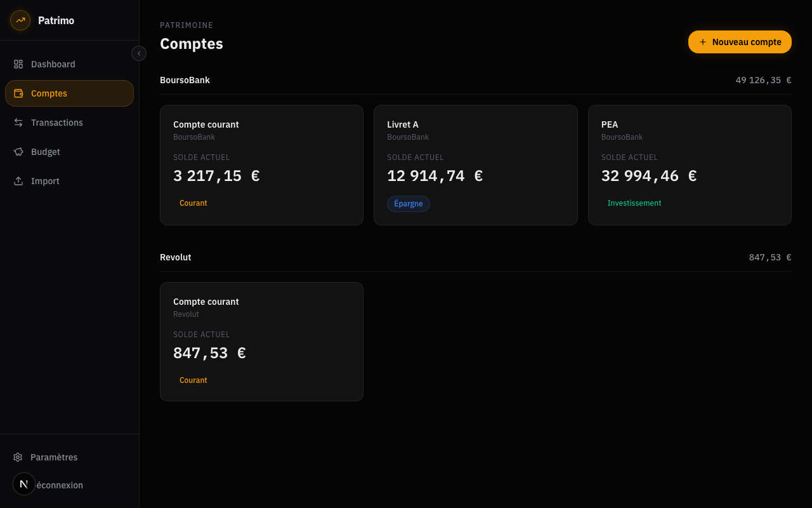
Task: Open the Revolut Compte courant card
Action: [x=261, y=342]
